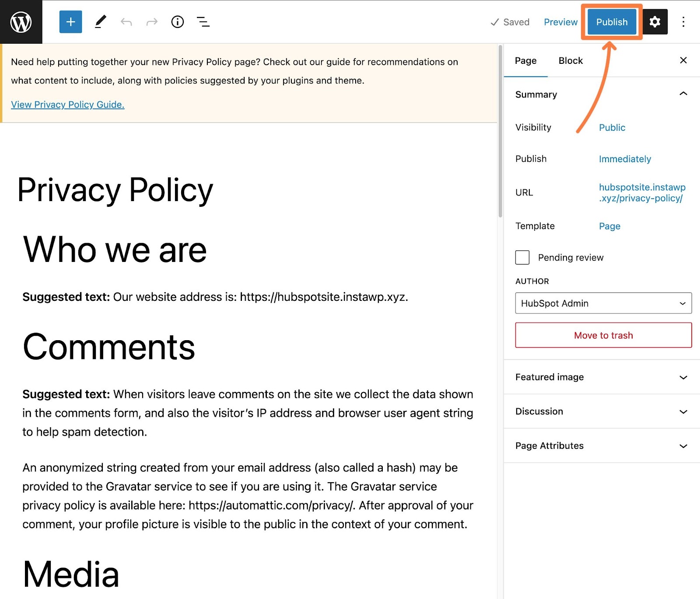Open the View Privacy Policy Guide link
The width and height of the screenshot is (700, 599).
pyautogui.click(x=68, y=104)
